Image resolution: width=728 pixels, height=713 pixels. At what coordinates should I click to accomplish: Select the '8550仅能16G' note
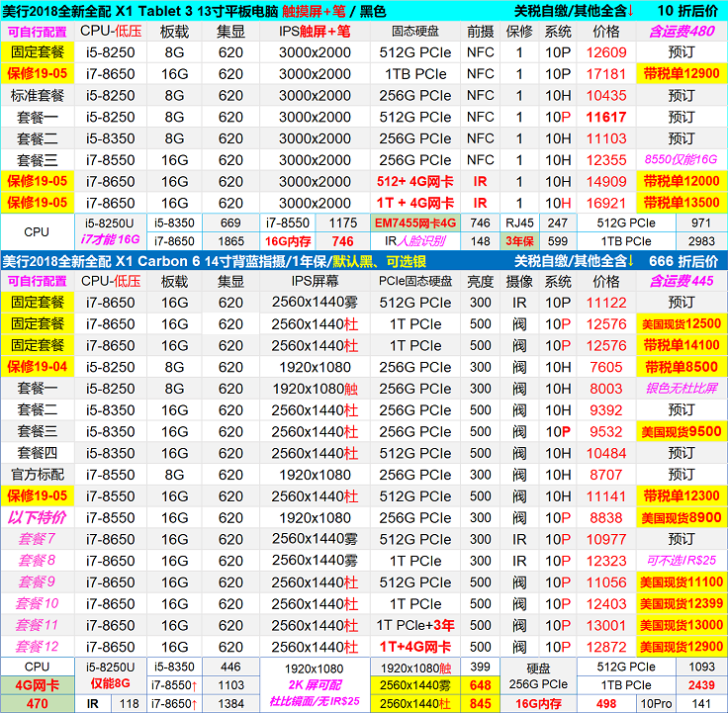(x=681, y=159)
